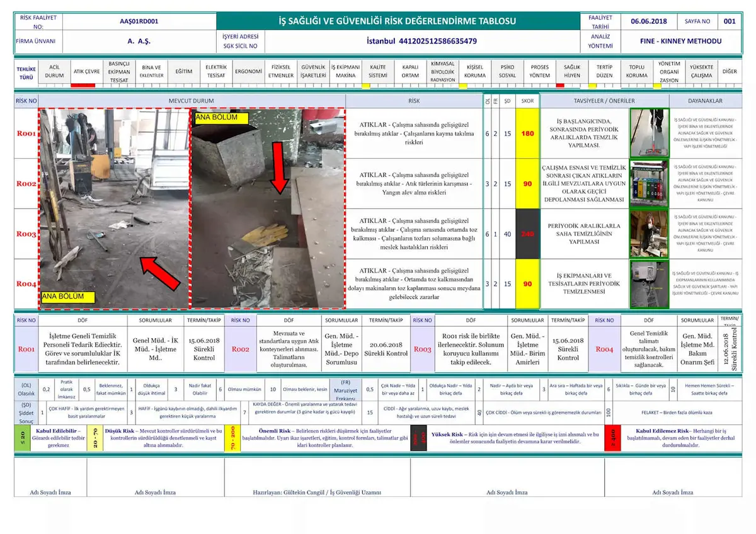This screenshot has height=534, width=756.
Task: Select the Bakım Onarım Şefi responsible cell
Action: point(698,349)
